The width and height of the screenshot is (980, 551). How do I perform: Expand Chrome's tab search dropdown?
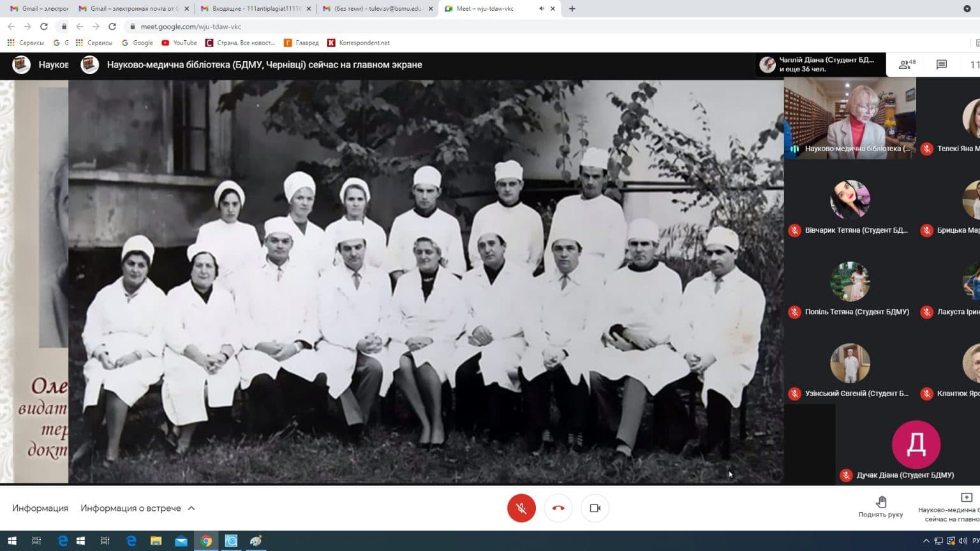tap(967, 9)
